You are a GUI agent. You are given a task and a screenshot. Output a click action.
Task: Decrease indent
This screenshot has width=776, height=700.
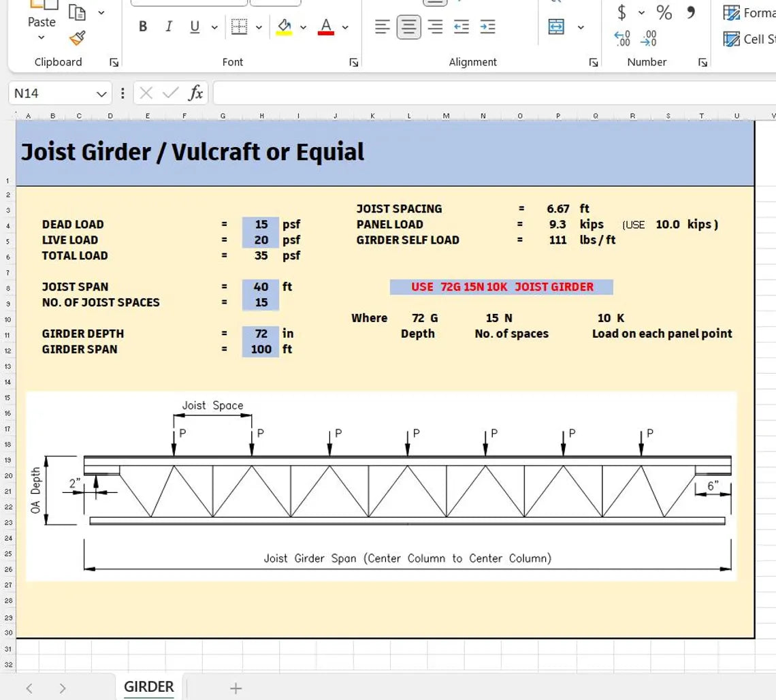pos(462,27)
